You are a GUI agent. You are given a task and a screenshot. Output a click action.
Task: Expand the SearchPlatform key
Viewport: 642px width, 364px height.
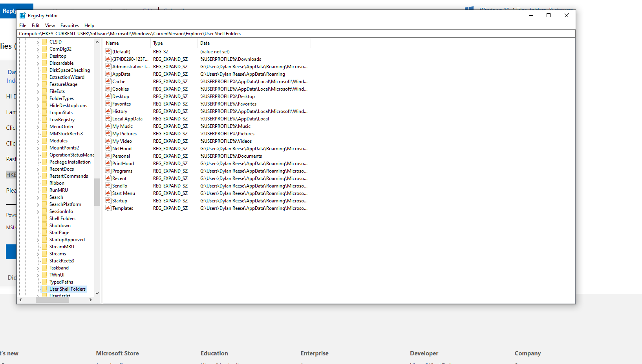38,204
